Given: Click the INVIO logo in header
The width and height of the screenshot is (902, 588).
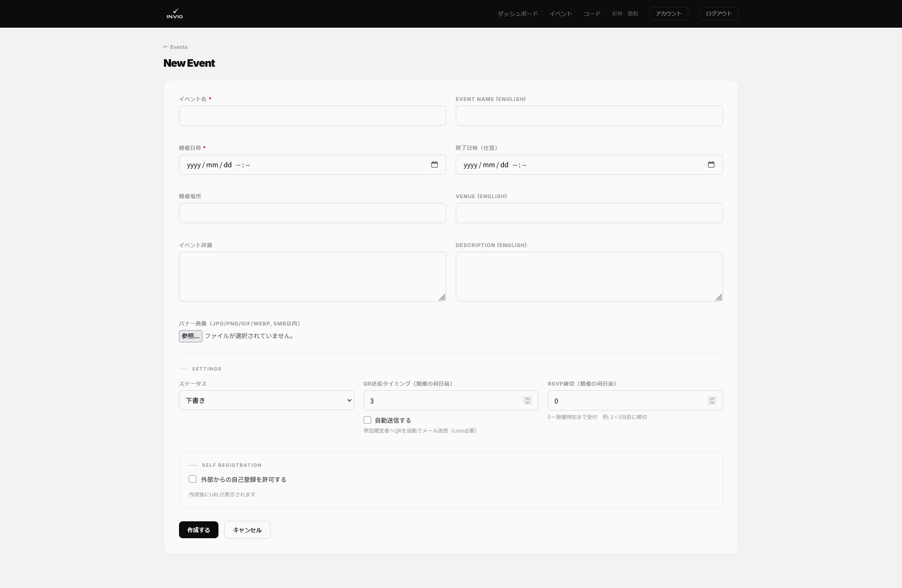Looking at the screenshot, I should [175, 14].
